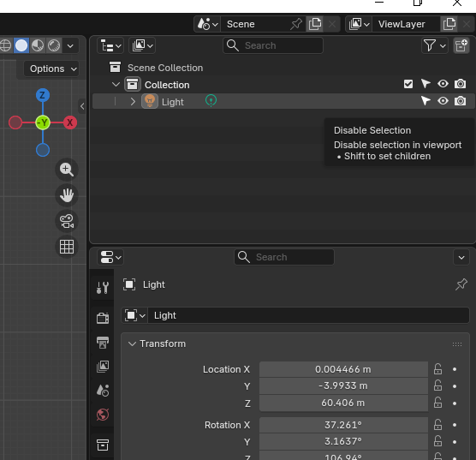Toggle the camera view button
The width and height of the screenshot is (476, 460).
(x=67, y=221)
